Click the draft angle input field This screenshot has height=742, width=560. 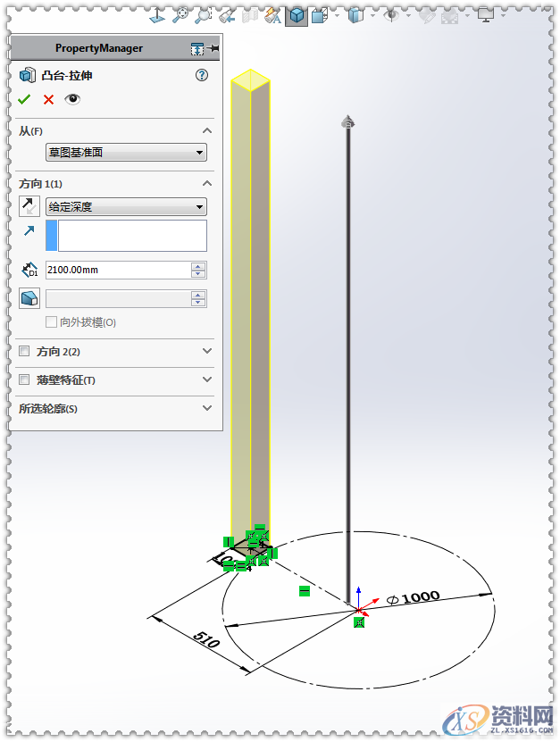[x=118, y=298]
